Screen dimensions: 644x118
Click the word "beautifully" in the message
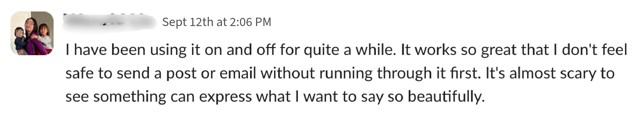[446, 97]
